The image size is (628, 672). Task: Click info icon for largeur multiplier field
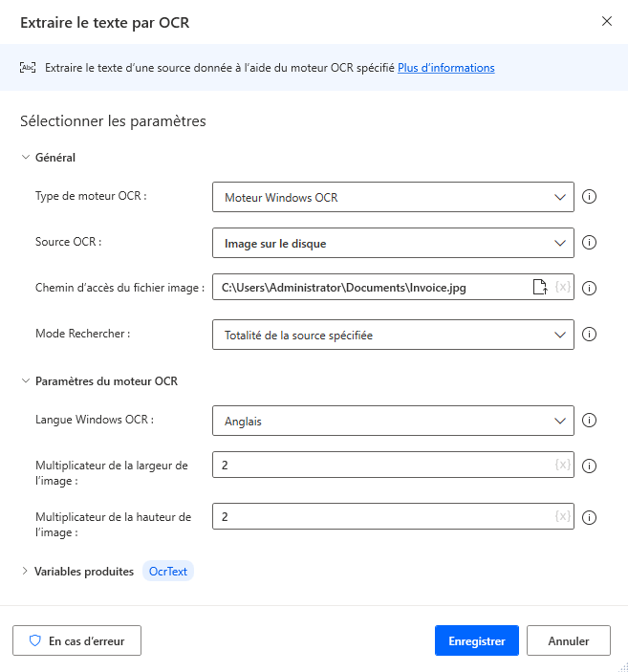(590, 466)
